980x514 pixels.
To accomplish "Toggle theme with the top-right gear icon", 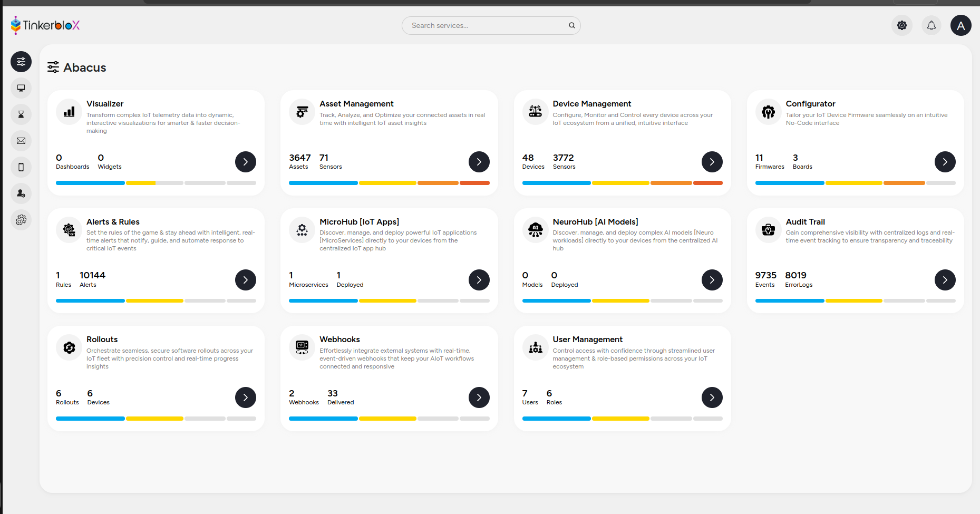I will tap(902, 25).
